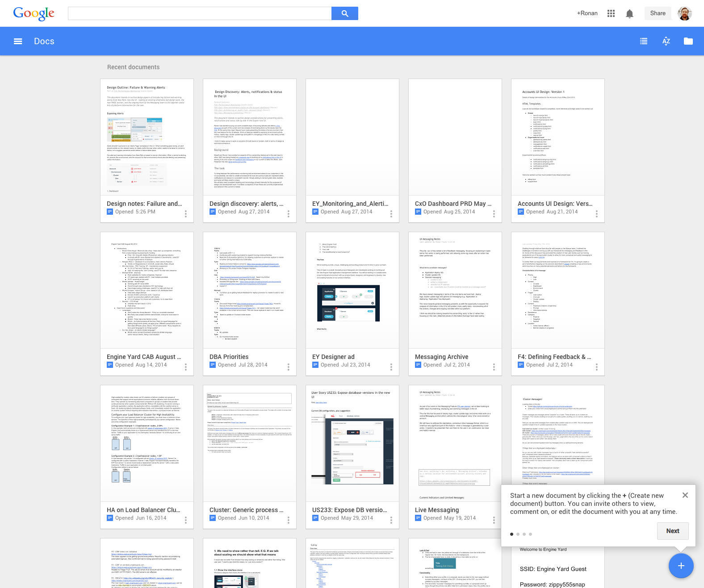
Task: Click the Share button
Action: [658, 13]
